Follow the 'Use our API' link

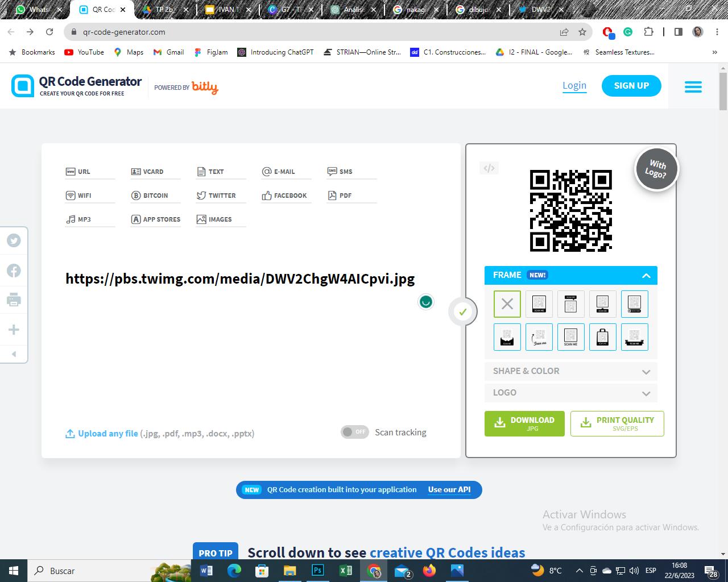(449, 489)
